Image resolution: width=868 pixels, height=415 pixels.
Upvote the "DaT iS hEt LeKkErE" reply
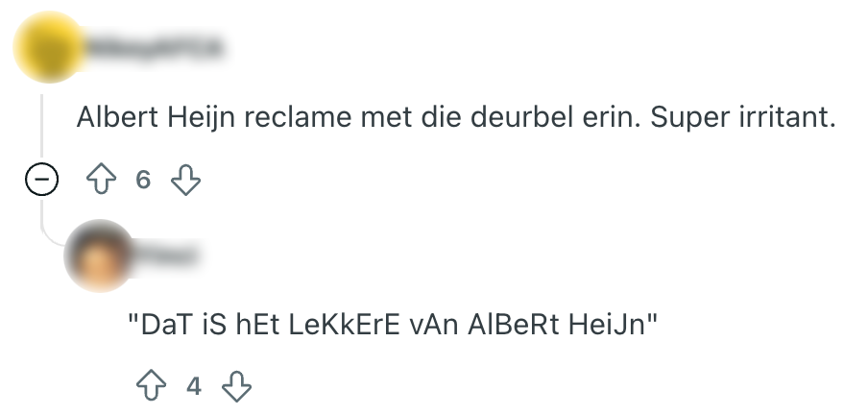click(x=153, y=386)
